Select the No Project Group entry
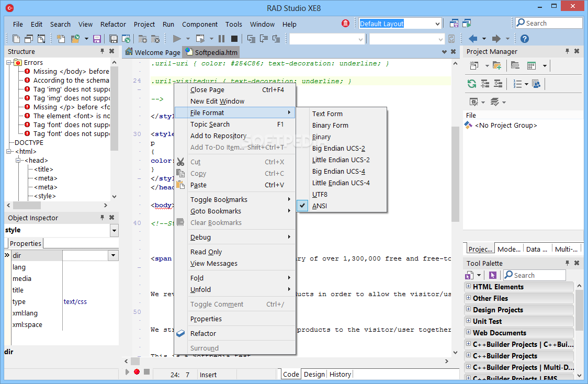The width and height of the screenshot is (588, 384). (505, 125)
